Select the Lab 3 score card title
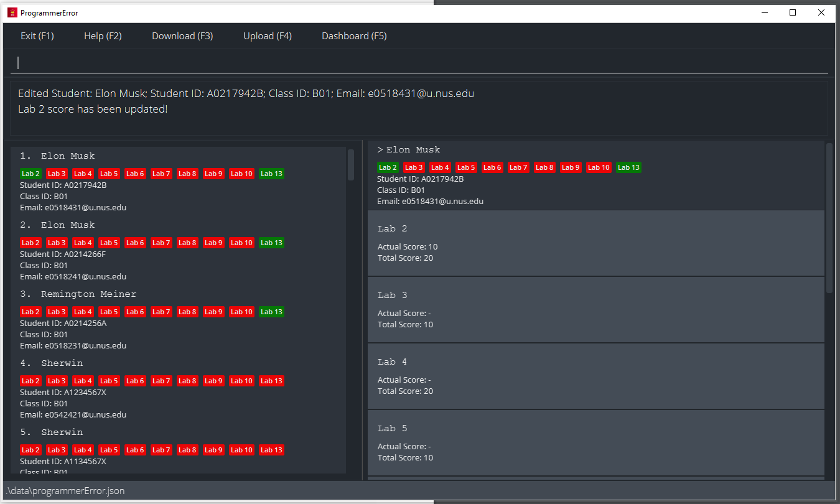 [392, 296]
